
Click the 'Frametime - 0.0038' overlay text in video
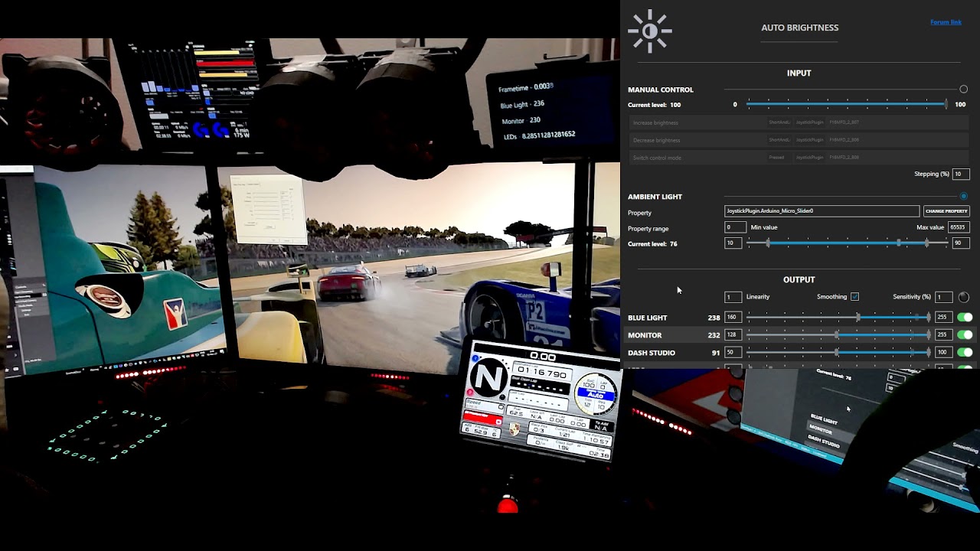pos(525,88)
